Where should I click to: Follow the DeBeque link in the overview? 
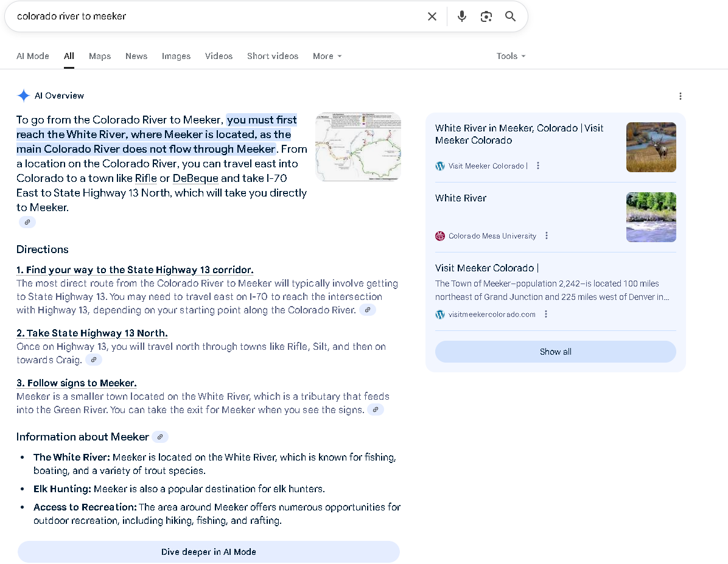click(195, 178)
